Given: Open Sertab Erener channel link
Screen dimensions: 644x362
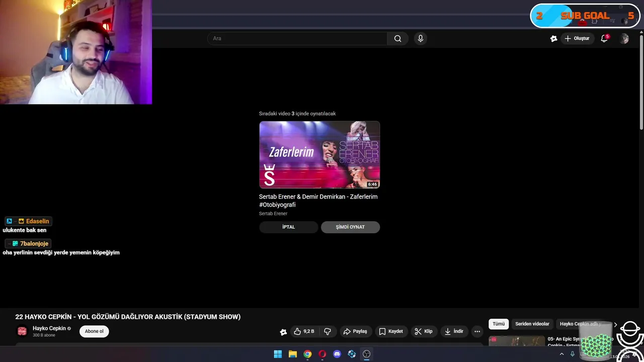Looking at the screenshot, I should click(x=273, y=214).
